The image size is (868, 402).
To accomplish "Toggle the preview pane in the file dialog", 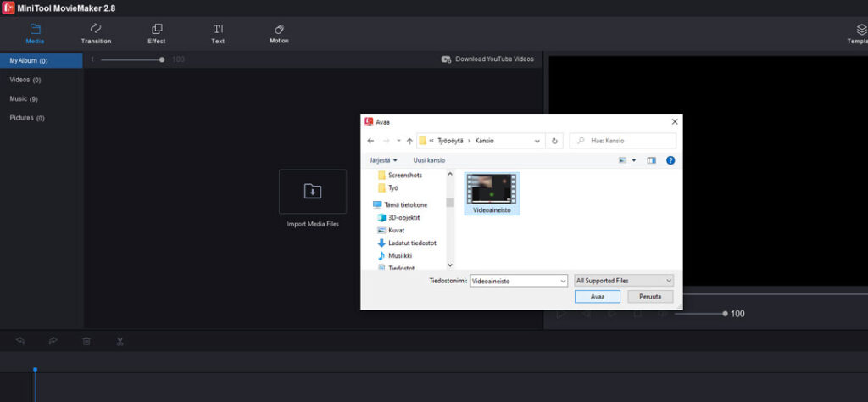I will pyautogui.click(x=651, y=159).
